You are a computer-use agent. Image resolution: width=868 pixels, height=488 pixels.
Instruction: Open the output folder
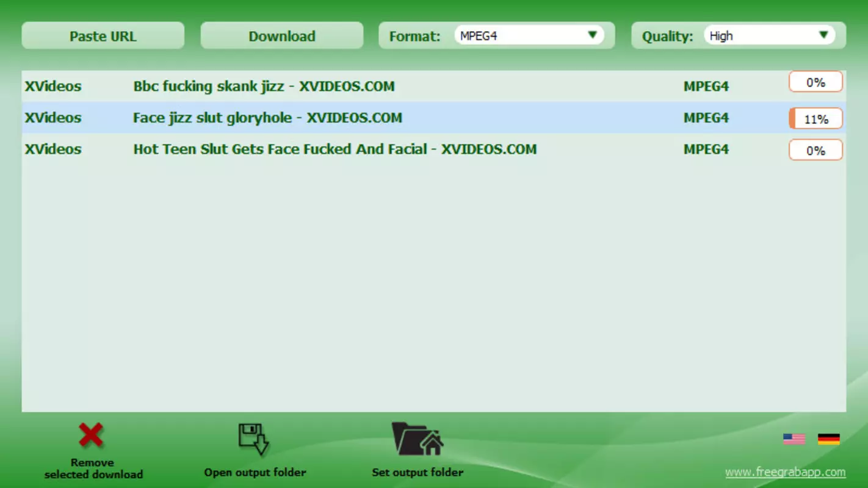point(255,450)
